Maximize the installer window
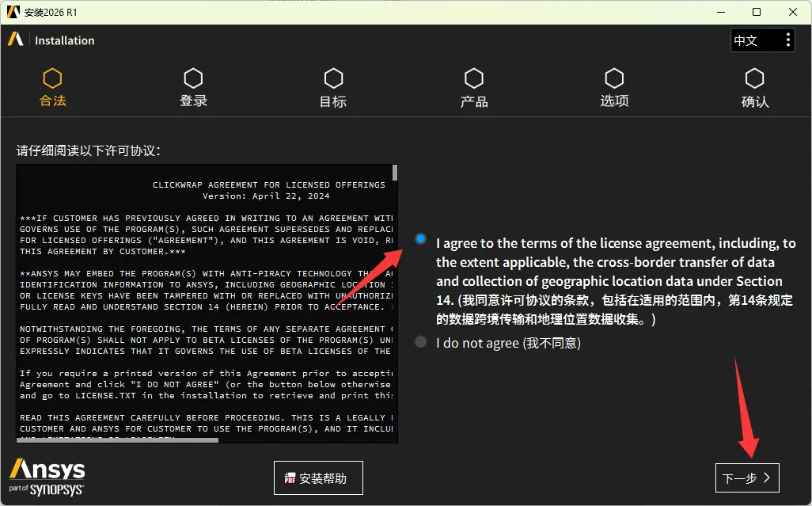 [x=757, y=12]
